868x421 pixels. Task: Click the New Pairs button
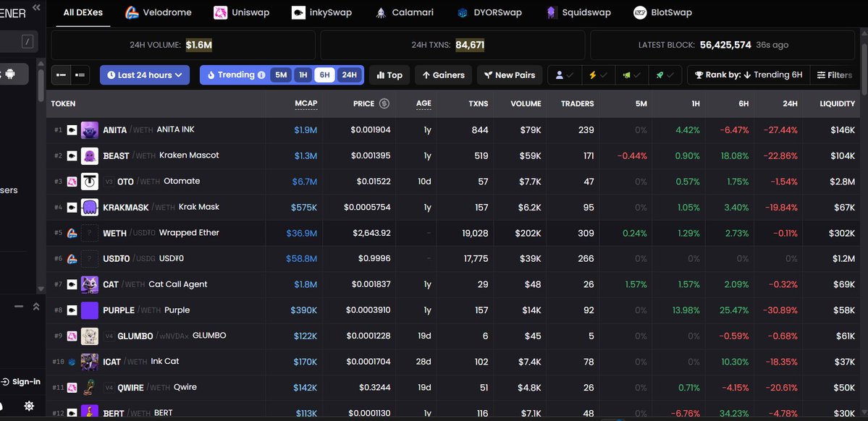(x=510, y=75)
